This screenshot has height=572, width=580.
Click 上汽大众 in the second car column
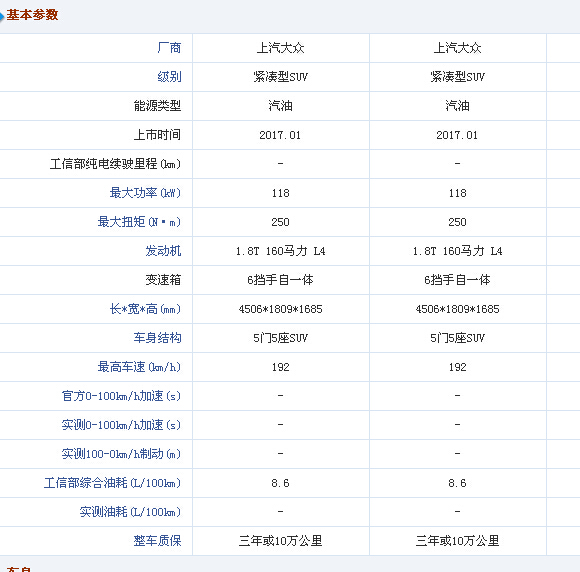tap(457, 48)
